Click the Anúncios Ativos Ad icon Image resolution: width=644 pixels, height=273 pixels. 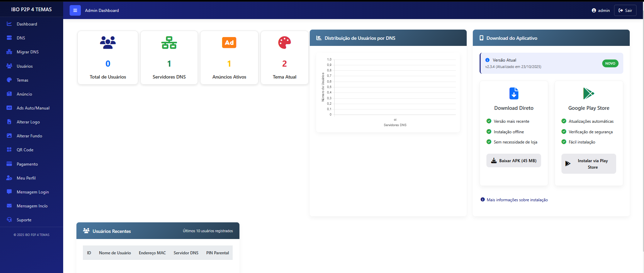(x=229, y=42)
